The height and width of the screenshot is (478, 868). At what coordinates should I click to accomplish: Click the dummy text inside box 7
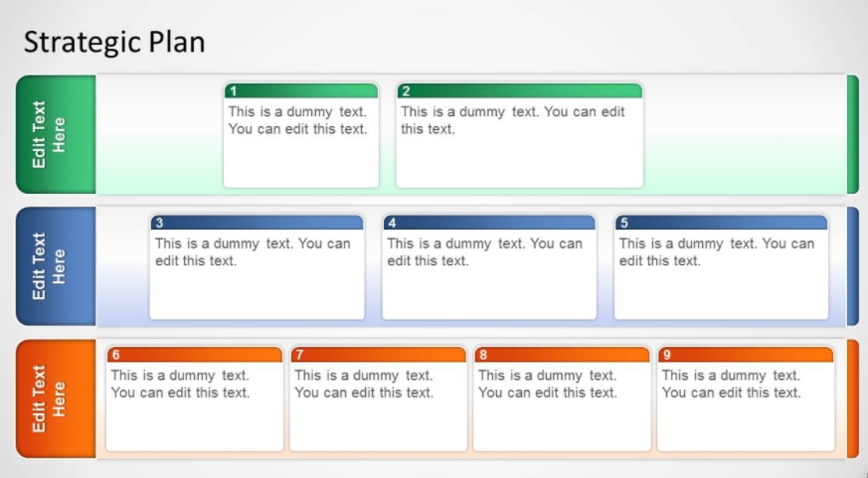tap(364, 384)
